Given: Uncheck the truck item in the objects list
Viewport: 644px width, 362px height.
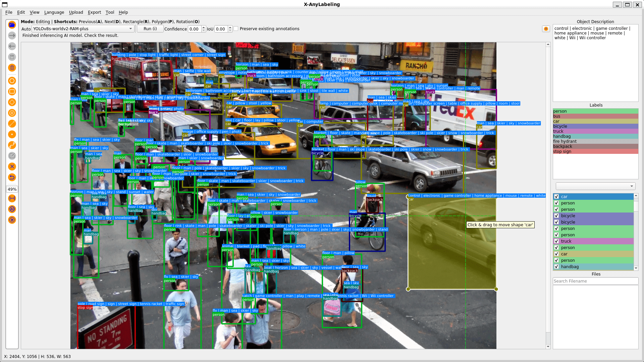Looking at the screenshot, I should tap(556, 241).
